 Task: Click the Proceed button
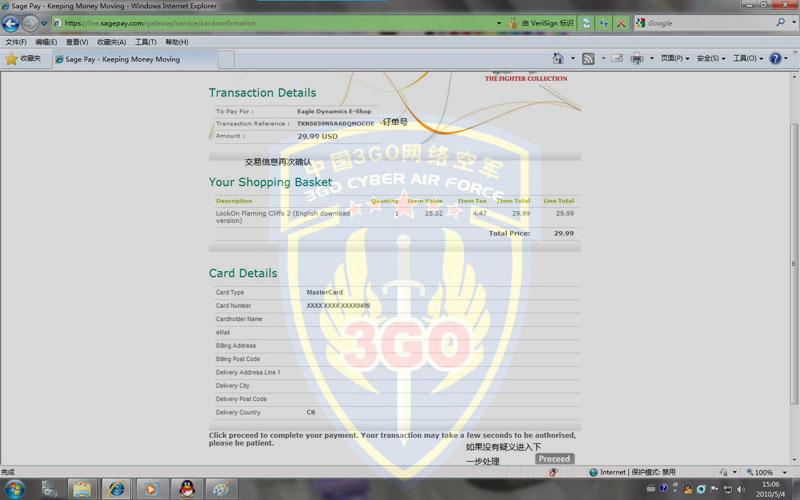(555, 459)
